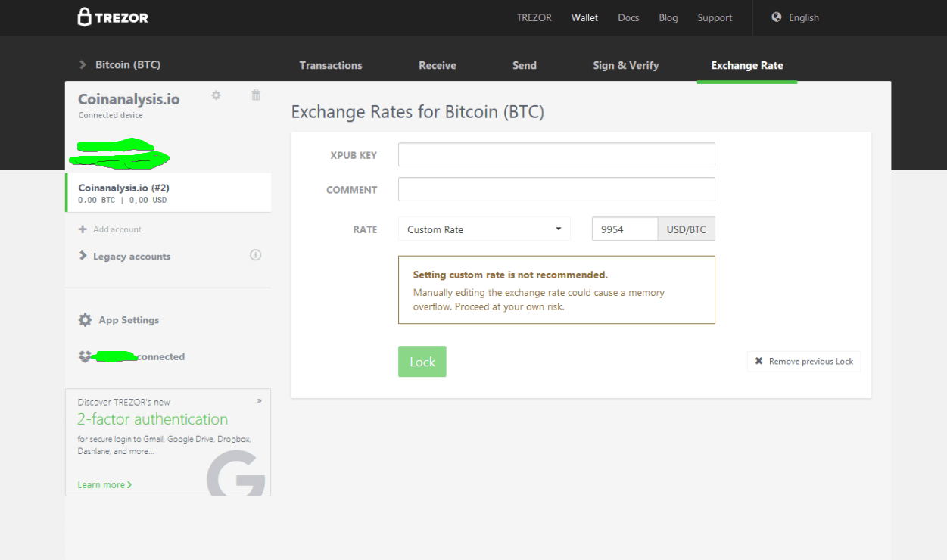Click the plus icon to add an account
Viewport: 947px width, 560px height.
82,229
